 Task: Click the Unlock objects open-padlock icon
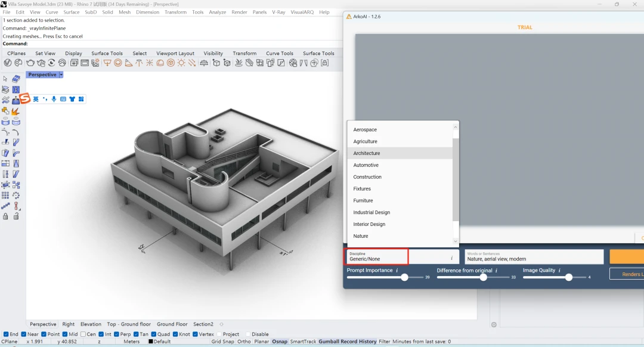16,216
